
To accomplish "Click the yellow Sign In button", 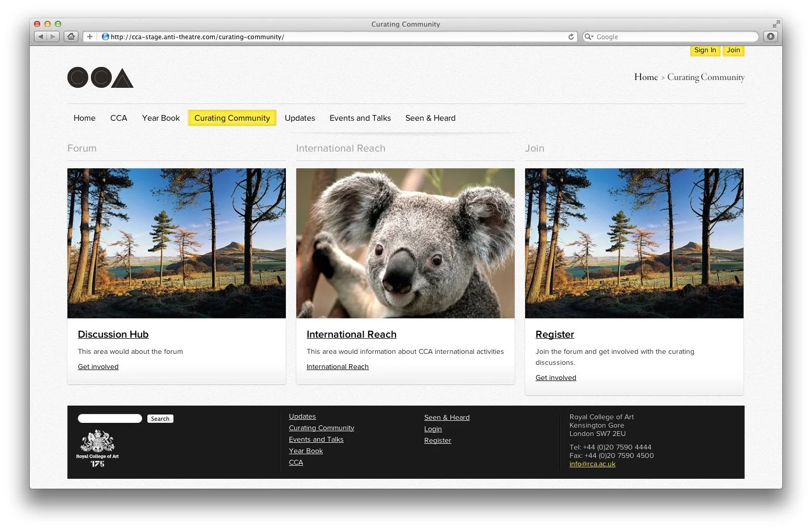I will [705, 50].
